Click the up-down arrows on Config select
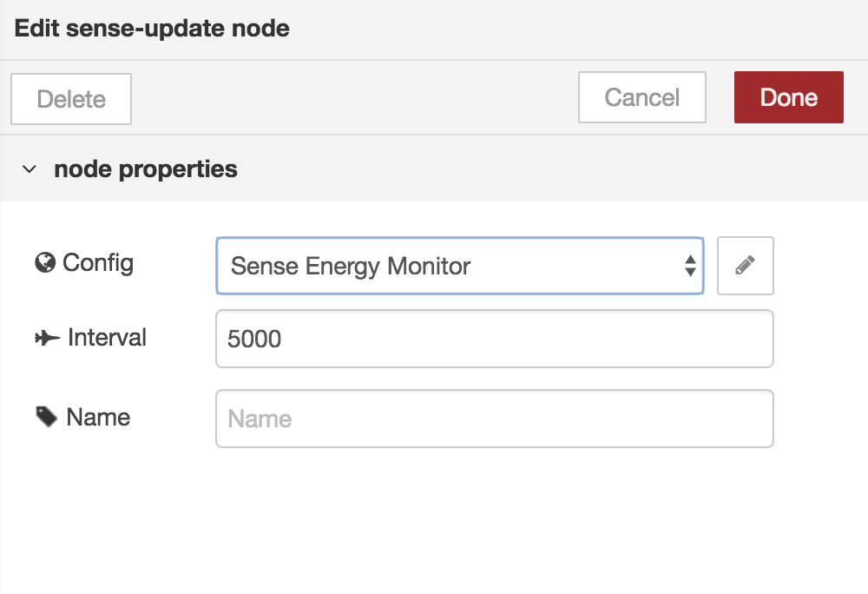Viewport: 868px width, 594px height. point(690,266)
